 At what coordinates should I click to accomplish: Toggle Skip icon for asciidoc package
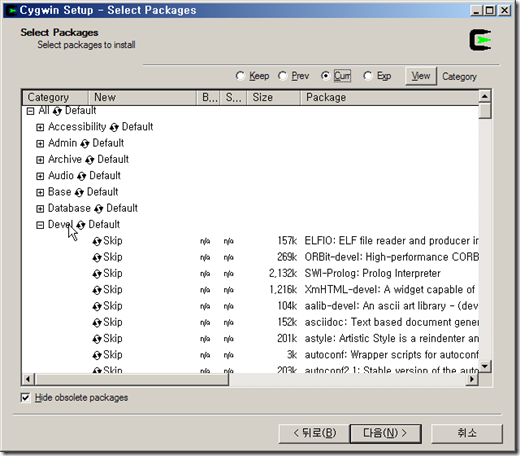tap(97, 323)
